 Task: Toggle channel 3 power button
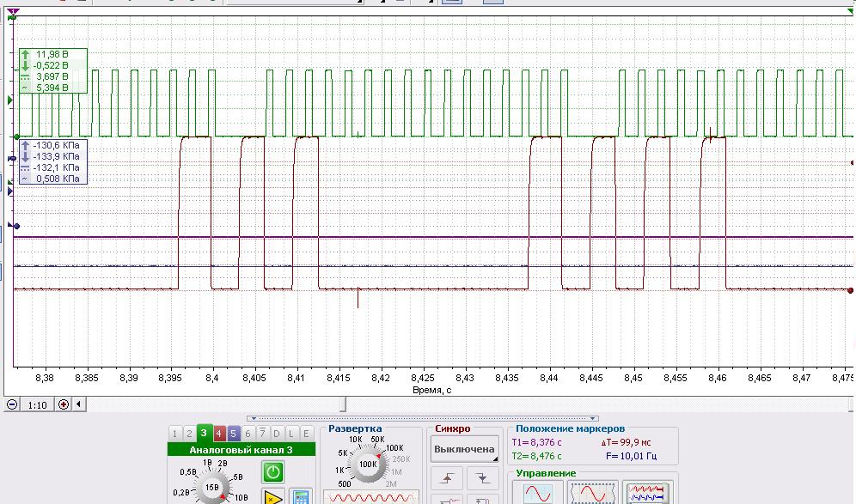273,472
